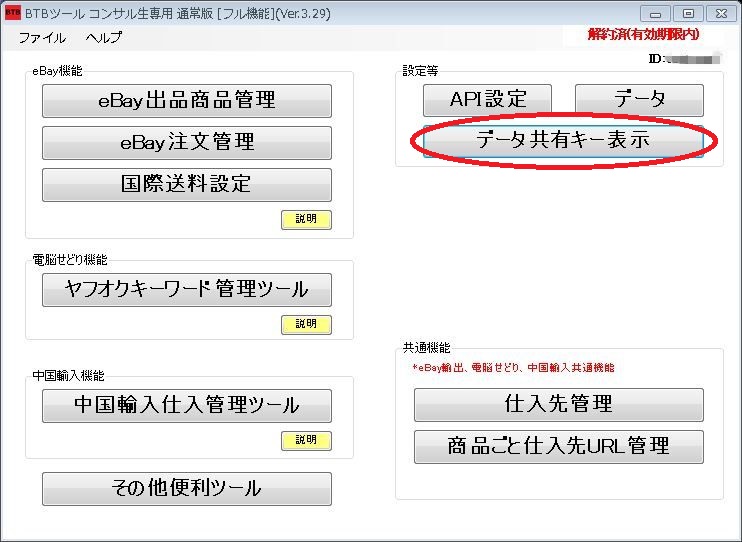Open the ファイル menu

(42, 38)
